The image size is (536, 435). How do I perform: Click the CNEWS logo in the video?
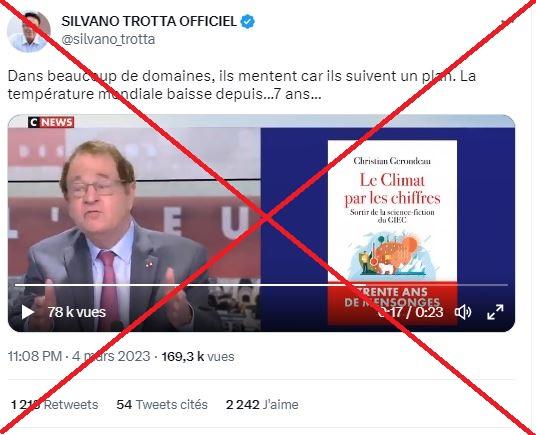(x=51, y=122)
